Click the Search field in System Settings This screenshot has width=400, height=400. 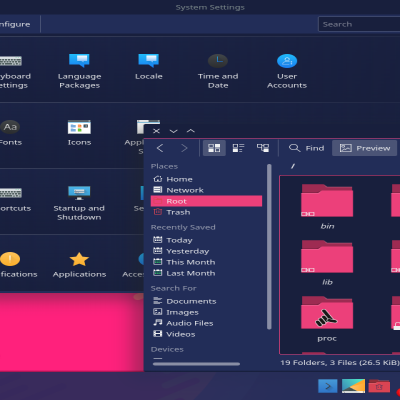(359, 24)
